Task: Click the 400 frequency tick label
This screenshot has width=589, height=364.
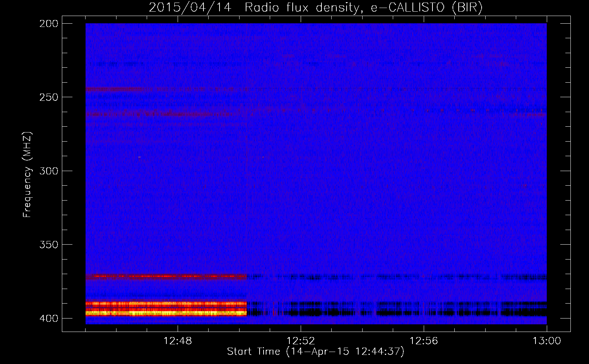Action: point(49,318)
